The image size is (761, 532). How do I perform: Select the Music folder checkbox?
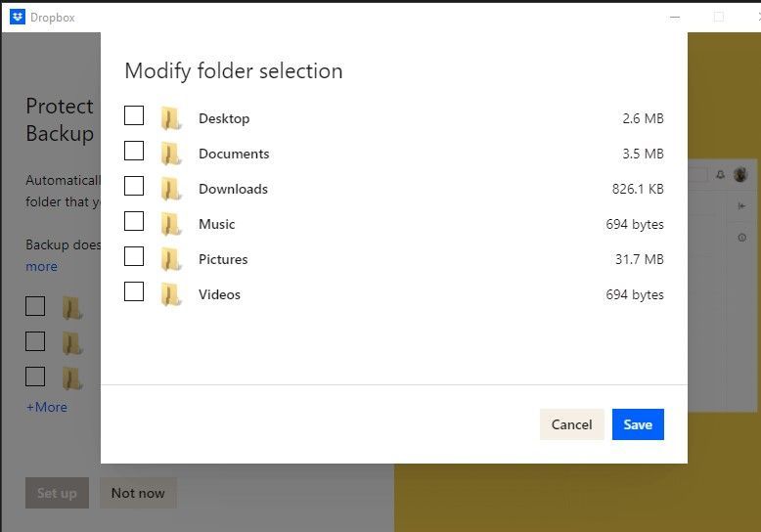134,222
